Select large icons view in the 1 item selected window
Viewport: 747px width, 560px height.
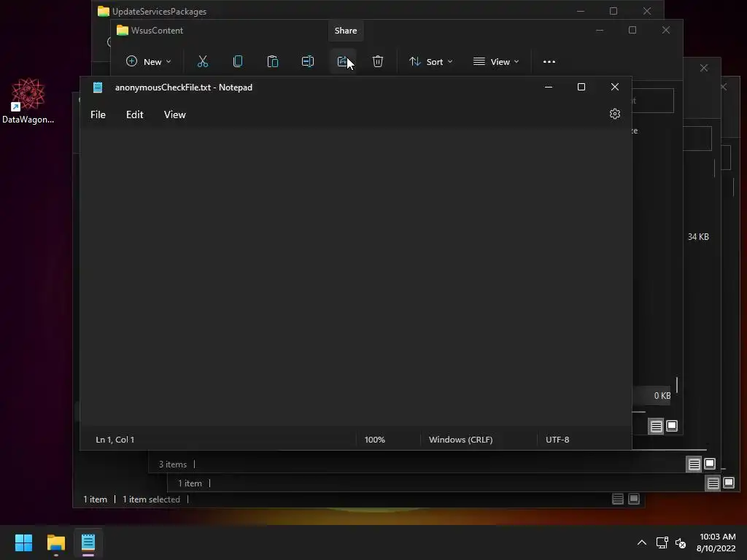(x=634, y=499)
